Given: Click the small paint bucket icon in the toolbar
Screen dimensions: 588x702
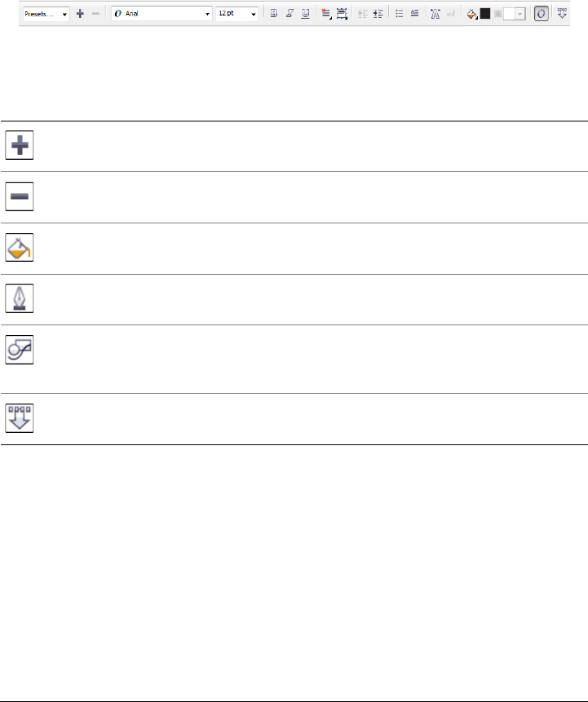Looking at the screenshot, I should 471,14.
